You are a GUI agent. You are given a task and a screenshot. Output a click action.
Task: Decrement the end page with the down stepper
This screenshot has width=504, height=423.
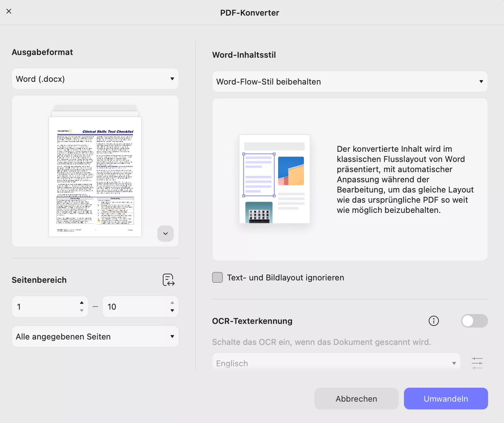pos(172,310)
